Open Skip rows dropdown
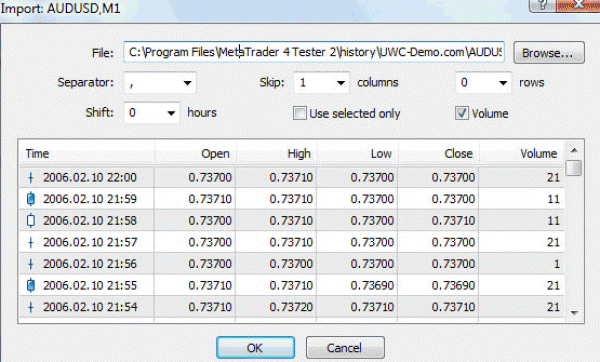 click(483, 83)
